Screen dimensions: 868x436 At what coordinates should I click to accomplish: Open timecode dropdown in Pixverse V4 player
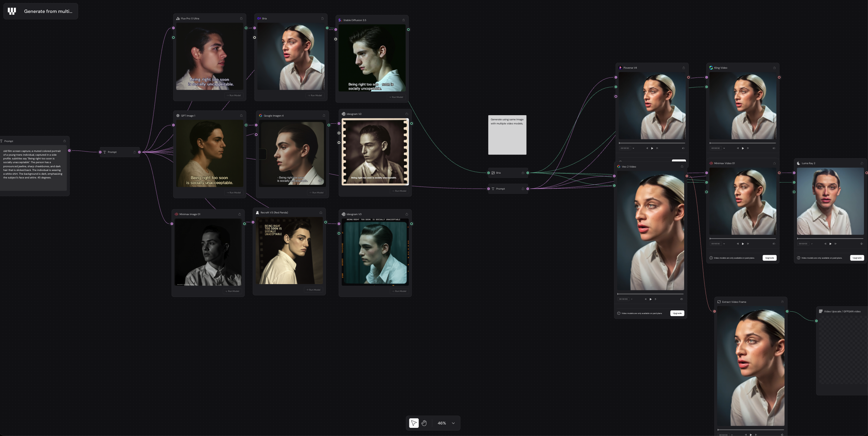(633, 148)
